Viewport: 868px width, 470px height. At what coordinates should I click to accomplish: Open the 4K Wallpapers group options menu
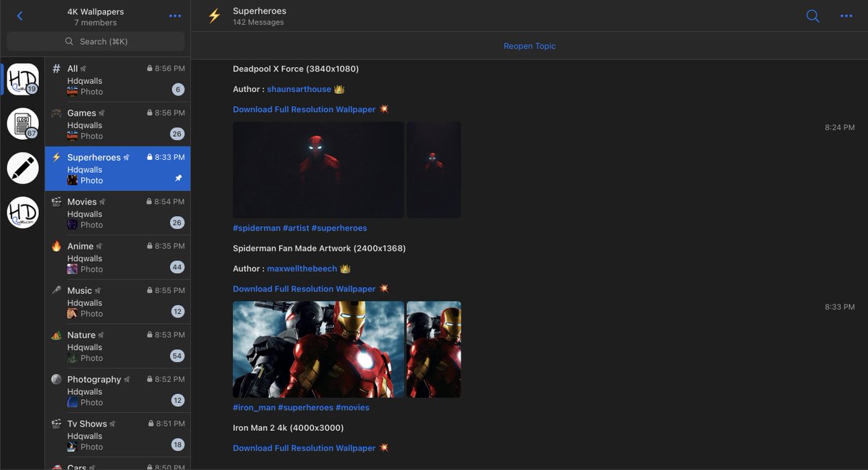click(175, 16)
